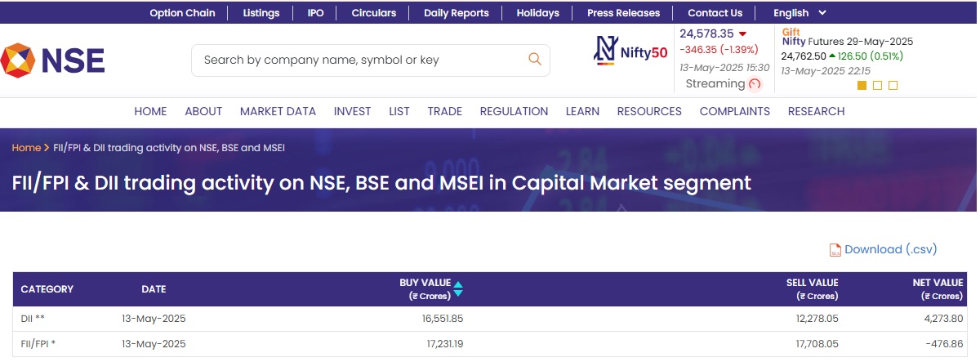Click the Home breadcrumb link
This screenshot has width=980, height=362.
point(26,148)
